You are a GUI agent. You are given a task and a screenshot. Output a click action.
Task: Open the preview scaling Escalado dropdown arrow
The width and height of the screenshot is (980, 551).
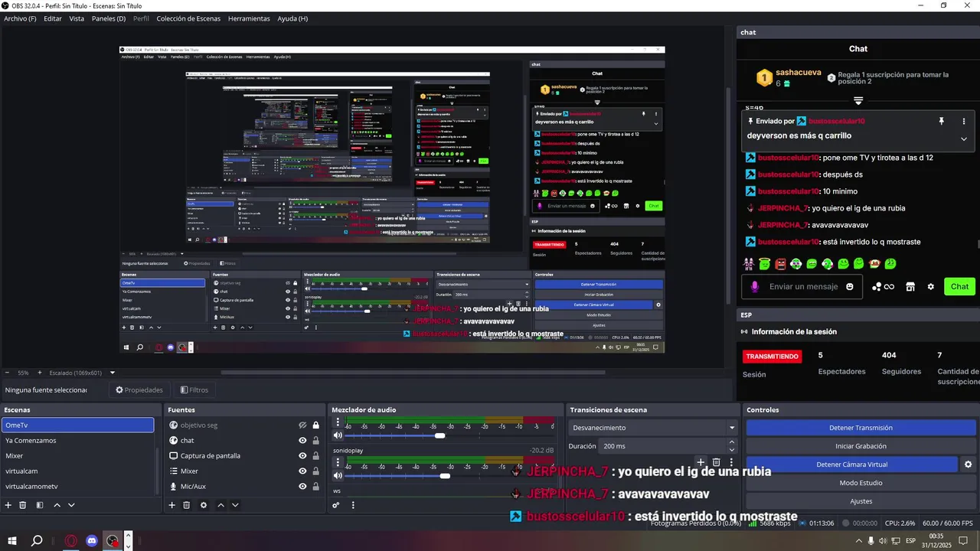click(113, 373)
